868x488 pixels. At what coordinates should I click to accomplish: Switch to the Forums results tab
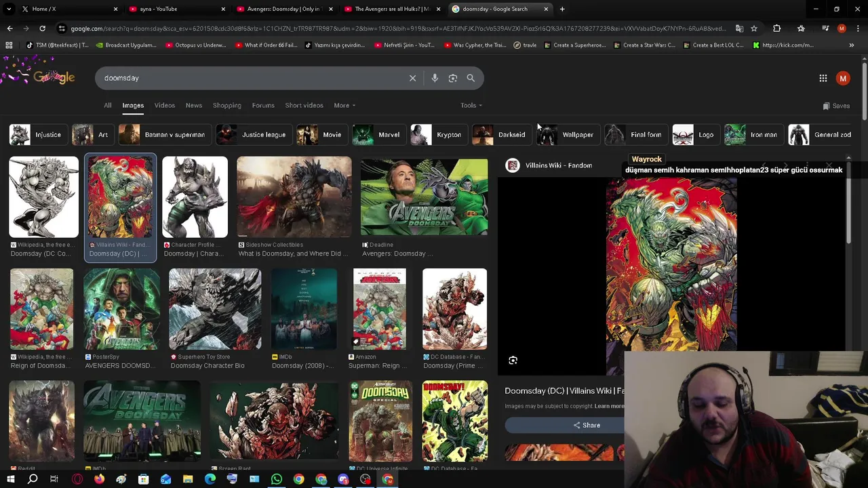263,105
